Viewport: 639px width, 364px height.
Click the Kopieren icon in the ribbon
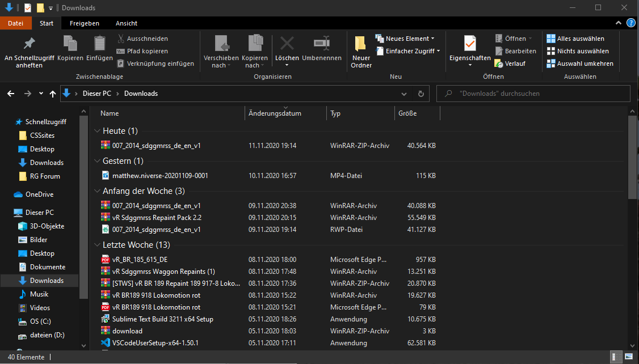coord(70,44)
